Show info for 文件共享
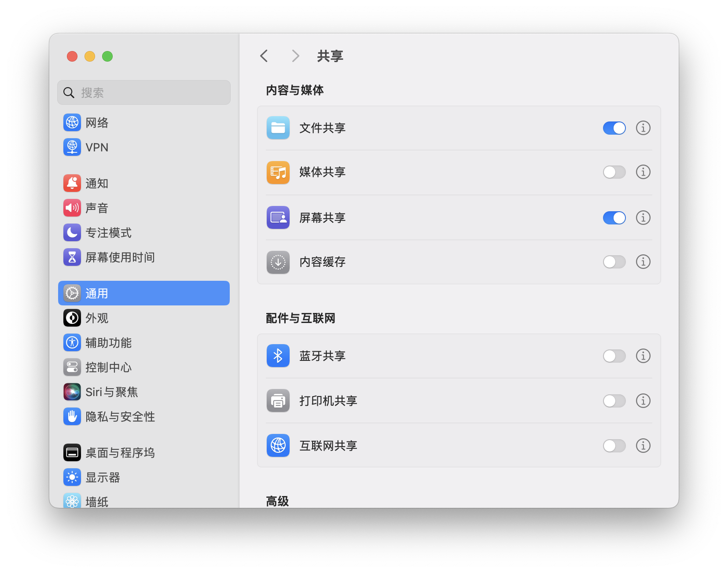 pyautogui.click(x=643, y=128)
